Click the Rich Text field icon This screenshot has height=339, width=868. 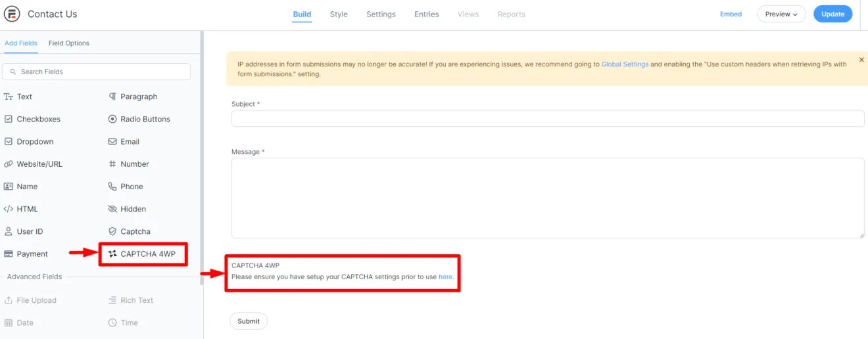tap(112, 300)
